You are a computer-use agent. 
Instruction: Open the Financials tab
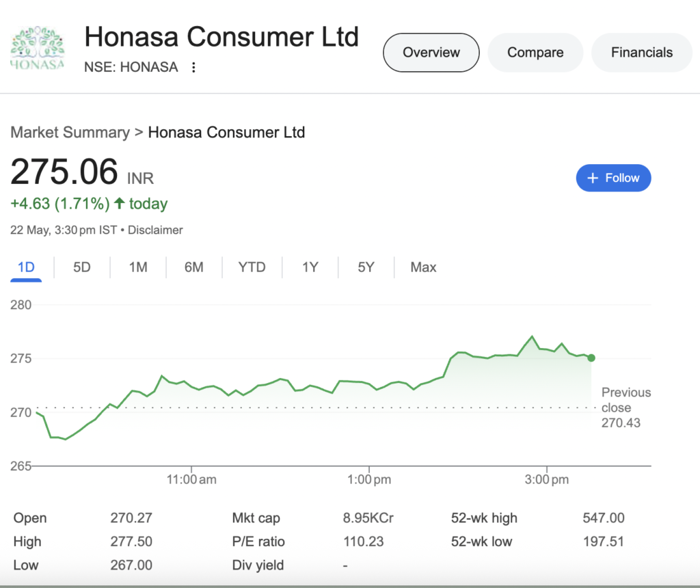[641, 52]
